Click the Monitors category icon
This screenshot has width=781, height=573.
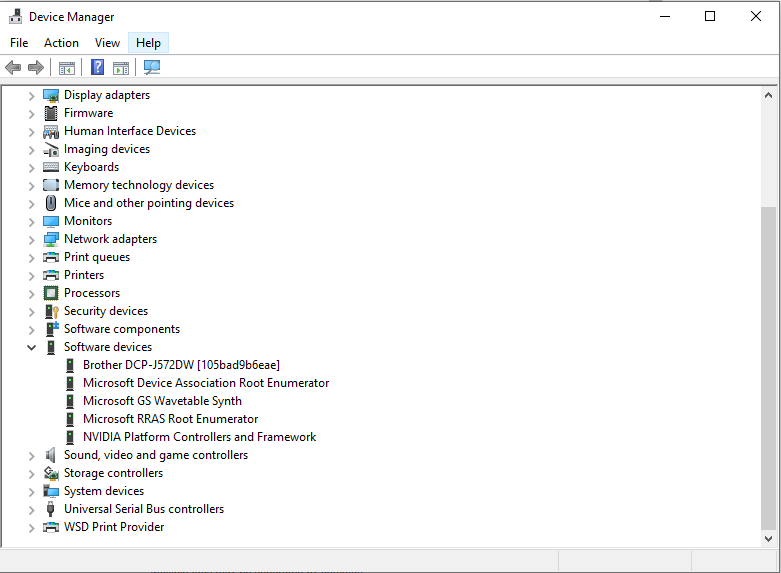pos(51,221)
